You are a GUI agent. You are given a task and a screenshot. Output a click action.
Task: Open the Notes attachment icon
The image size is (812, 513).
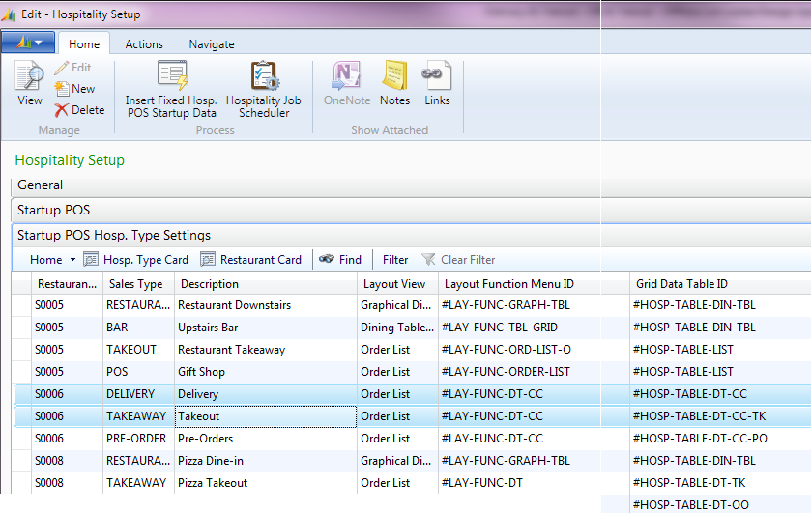coord(394,77)
